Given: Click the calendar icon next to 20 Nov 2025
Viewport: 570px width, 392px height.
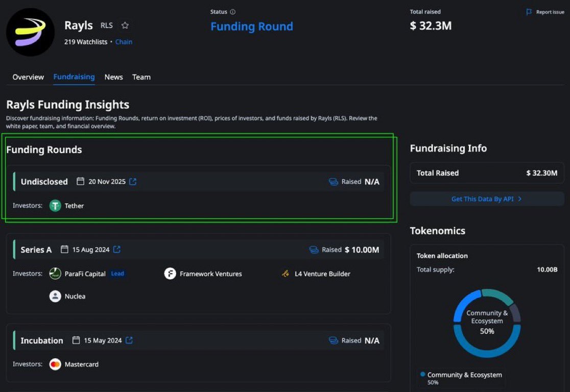Looking at the screenshot, I should (x=81, y=181).
